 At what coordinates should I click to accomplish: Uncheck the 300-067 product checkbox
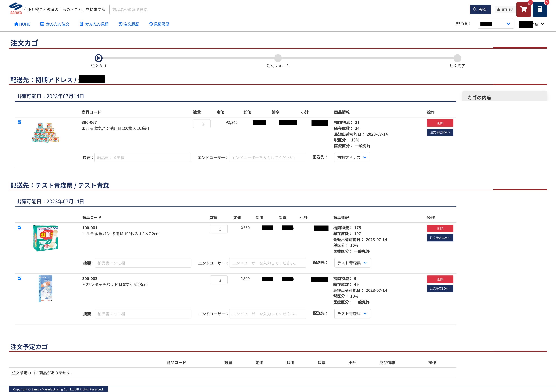pyautogui.click(x=19, y=122)
